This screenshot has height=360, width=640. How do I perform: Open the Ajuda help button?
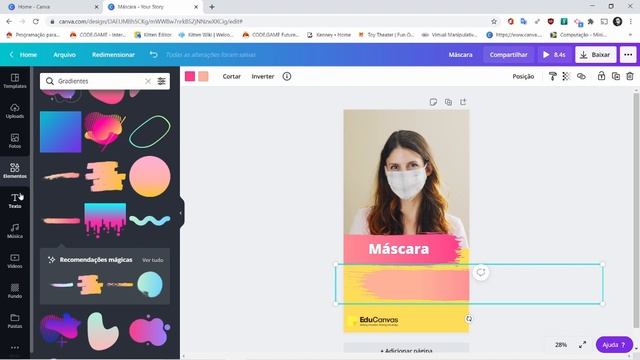(614, 345)
